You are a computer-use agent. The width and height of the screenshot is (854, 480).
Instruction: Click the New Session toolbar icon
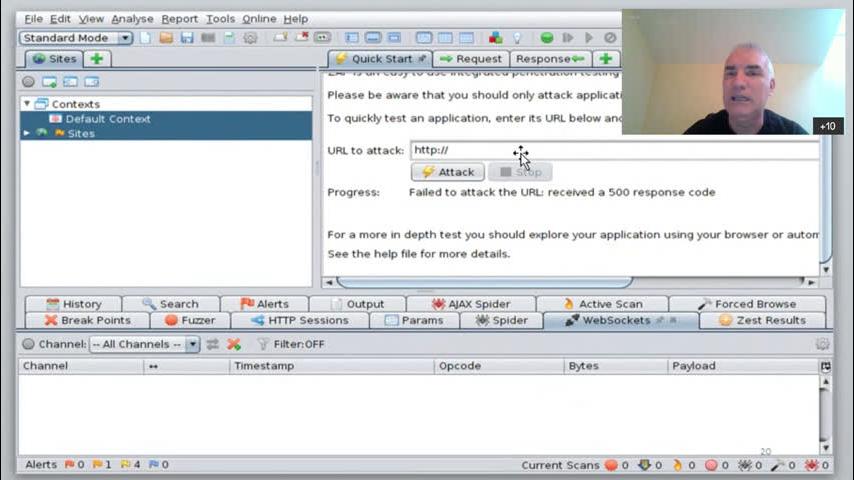click(x=146, y=38)
